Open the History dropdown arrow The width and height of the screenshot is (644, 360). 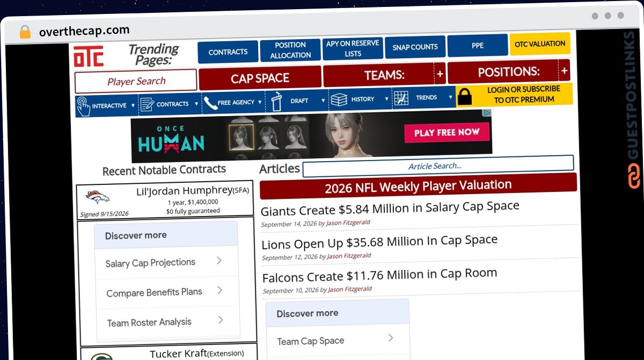[x=386, y=99]
